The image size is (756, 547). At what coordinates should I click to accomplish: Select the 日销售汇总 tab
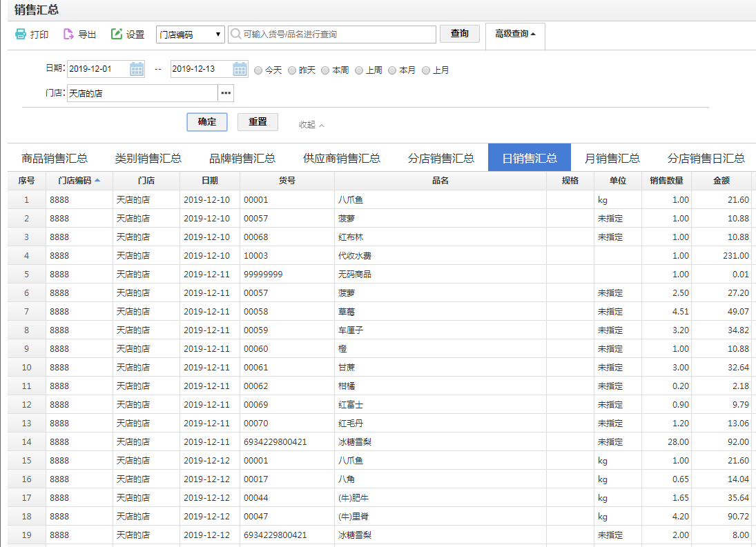click(x=530, y=158)
